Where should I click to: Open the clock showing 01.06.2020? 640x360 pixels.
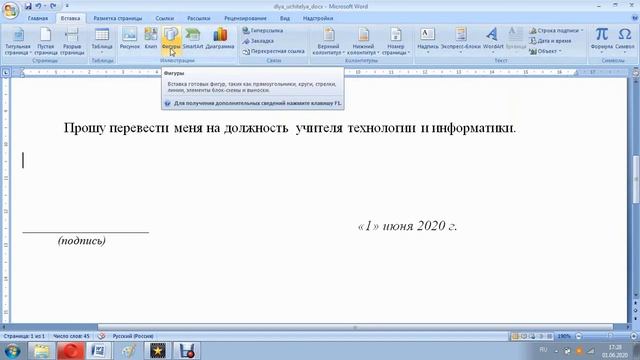(x=615, y=351)
